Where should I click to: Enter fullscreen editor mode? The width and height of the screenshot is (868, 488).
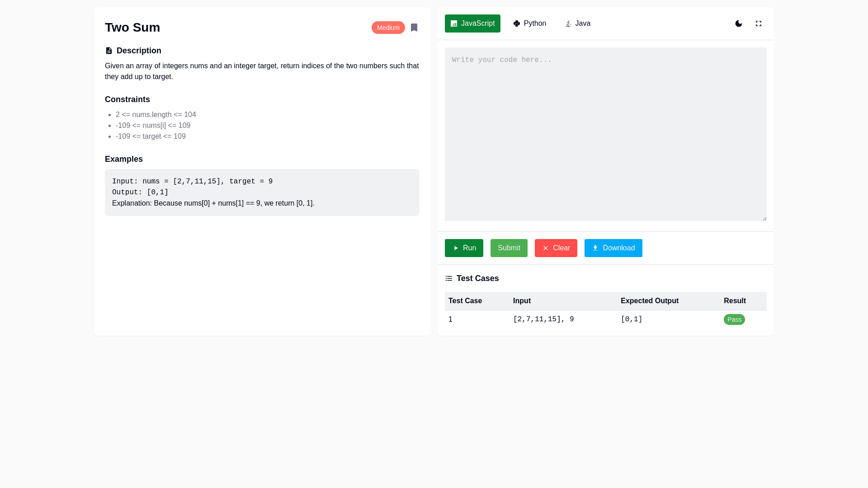(758, 23)
